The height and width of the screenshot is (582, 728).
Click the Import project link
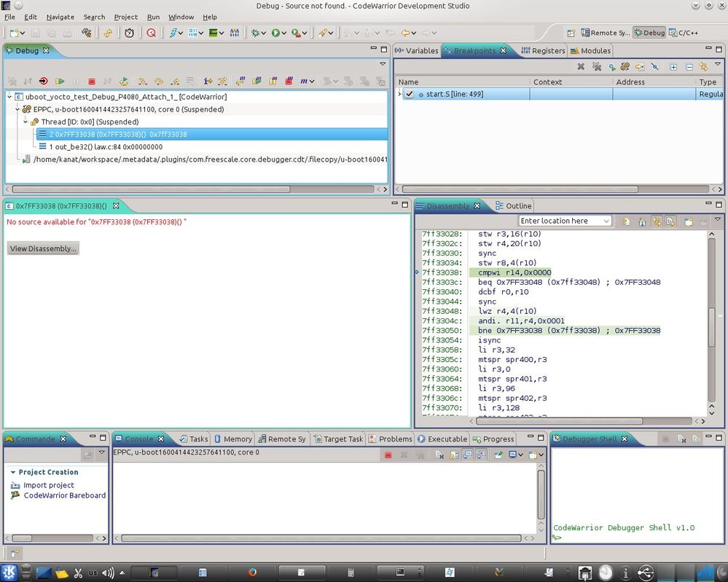(x=49, y=485)
